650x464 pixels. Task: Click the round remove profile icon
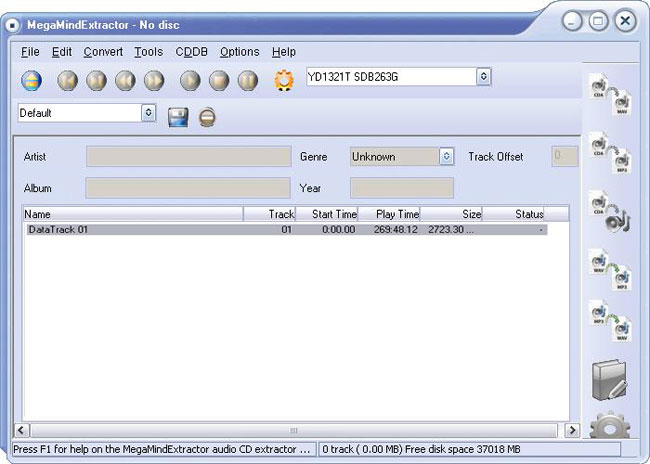coord(207,117)
